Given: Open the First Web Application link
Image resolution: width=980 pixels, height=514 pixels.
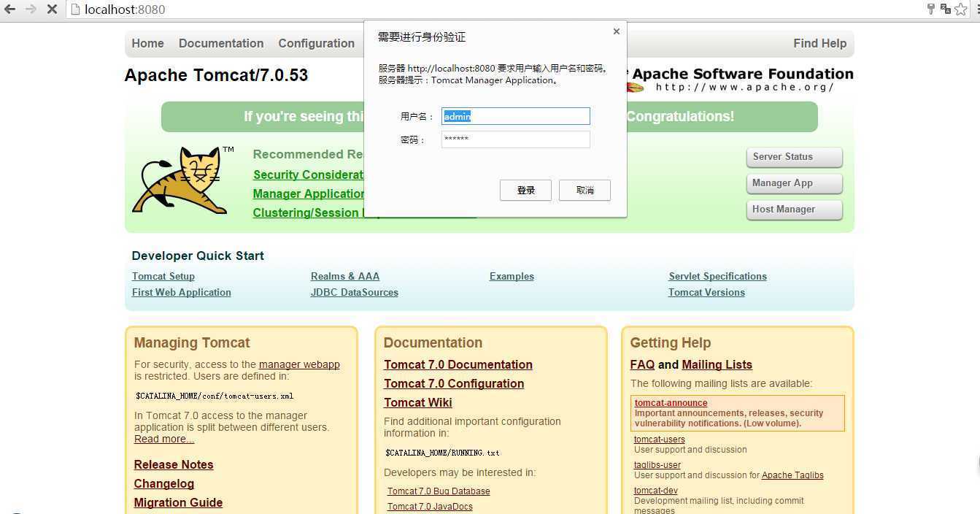Looking at the screenshot, I should [182, 292].
